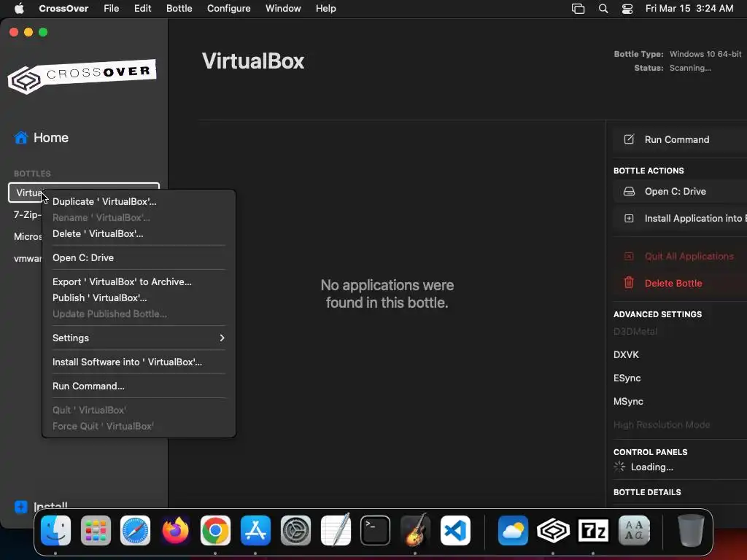Open 7-Zip app from the dock

pyautogui.click(x=593, y=531)
